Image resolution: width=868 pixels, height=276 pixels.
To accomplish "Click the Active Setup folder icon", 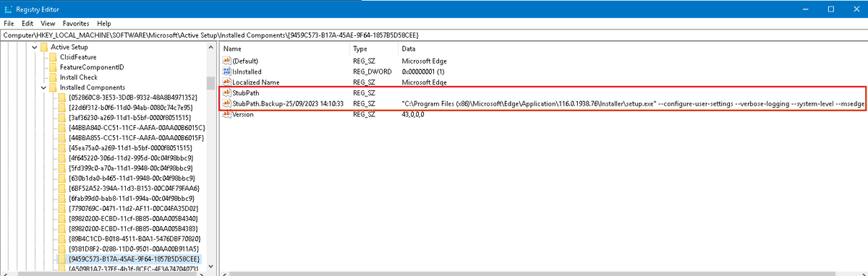I will coord(43,47).
